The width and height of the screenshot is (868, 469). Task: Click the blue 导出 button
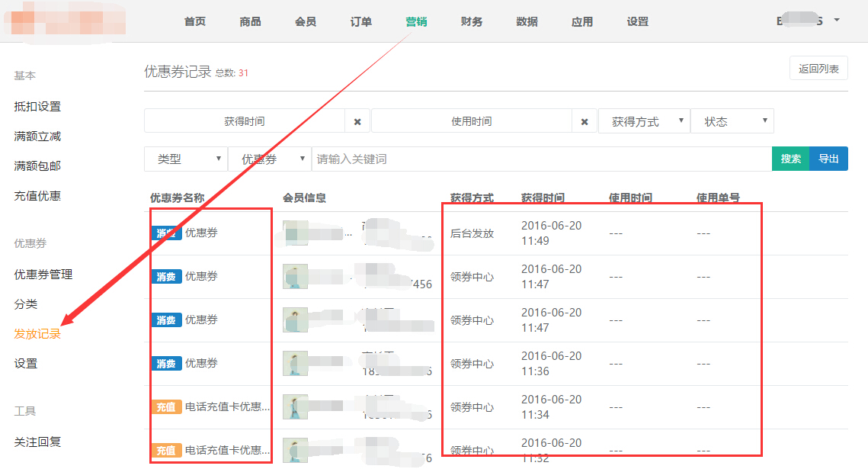[828, 159]
